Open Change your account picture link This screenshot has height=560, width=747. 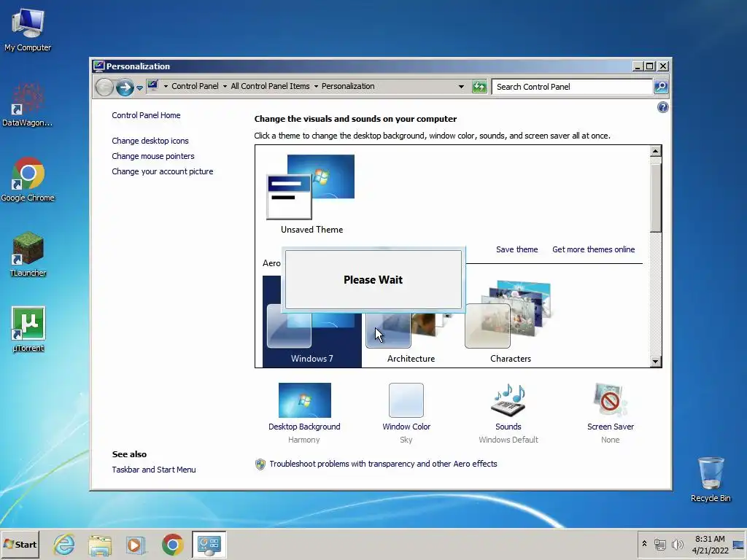(163, 171)
